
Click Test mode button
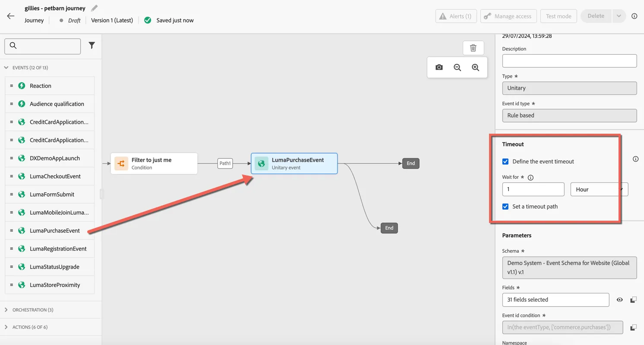pyautogui.click(x=558, y=16)
